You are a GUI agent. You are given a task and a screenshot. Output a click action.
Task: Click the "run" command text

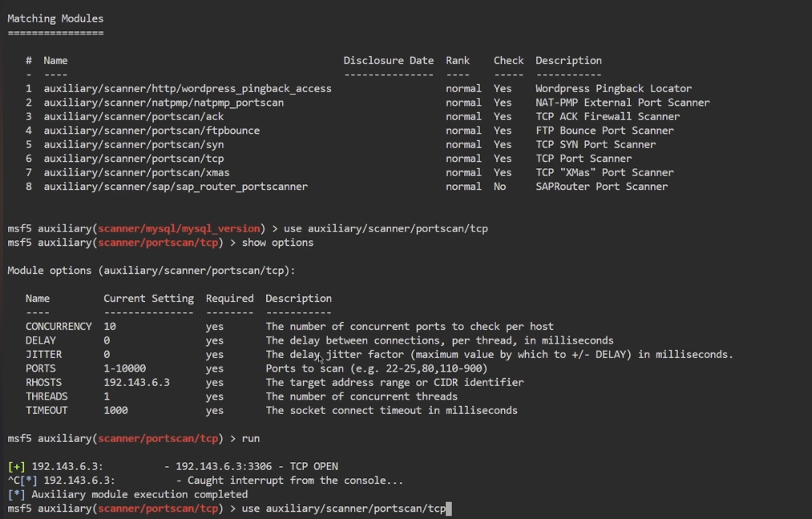point(250,438)
